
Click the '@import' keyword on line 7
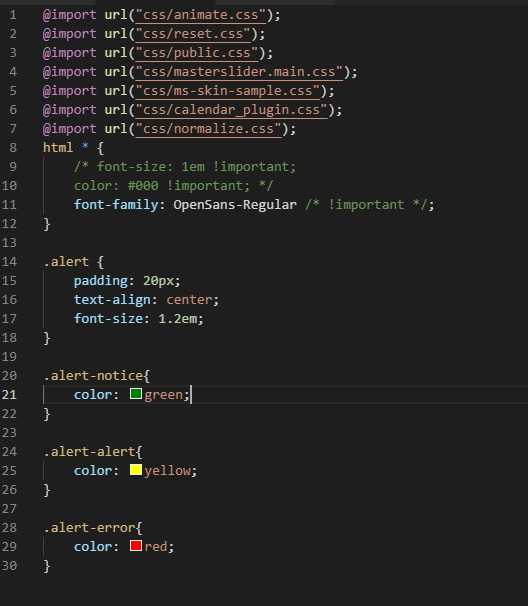pyautogui.click(x=70, y=129)
